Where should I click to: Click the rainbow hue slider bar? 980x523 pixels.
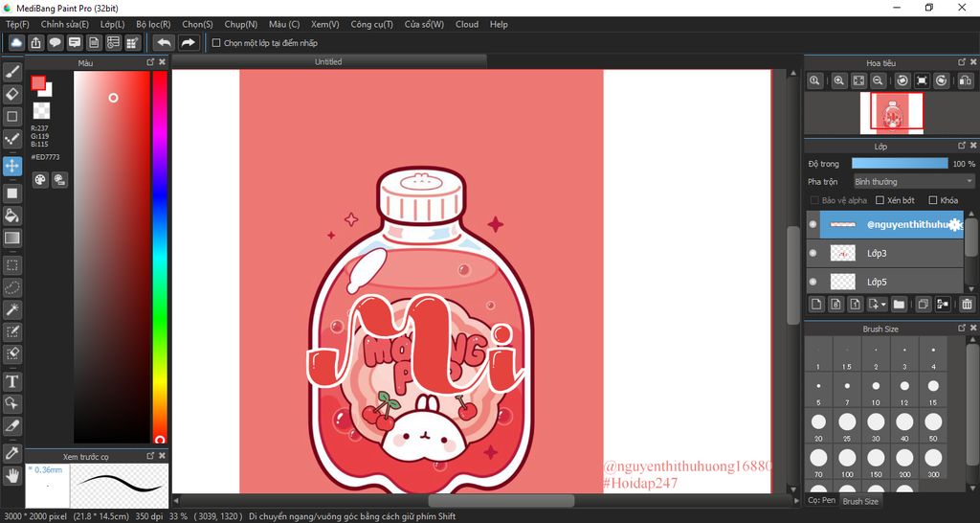pos(160,257)
